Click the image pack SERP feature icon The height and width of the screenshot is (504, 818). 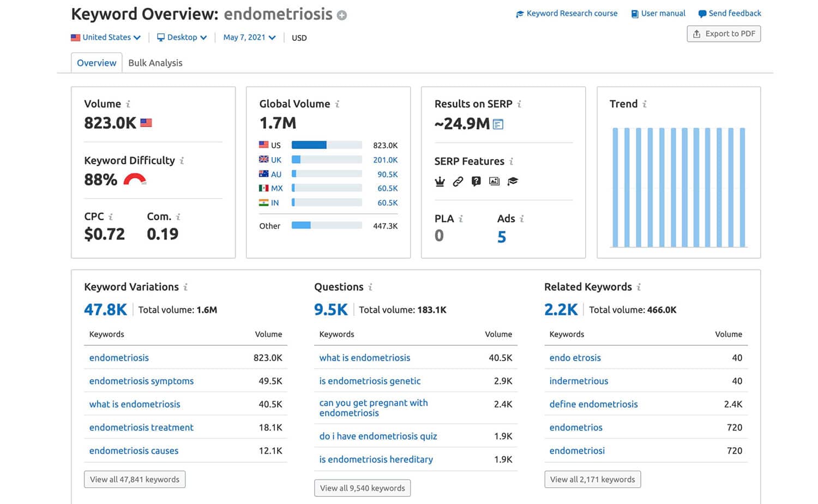[x=494, y=182]
